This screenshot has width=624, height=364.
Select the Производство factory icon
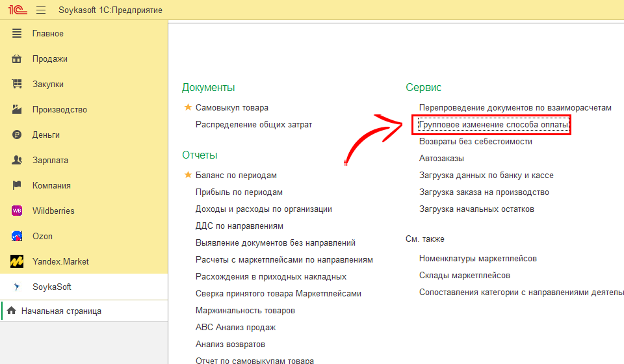point(18,110)
